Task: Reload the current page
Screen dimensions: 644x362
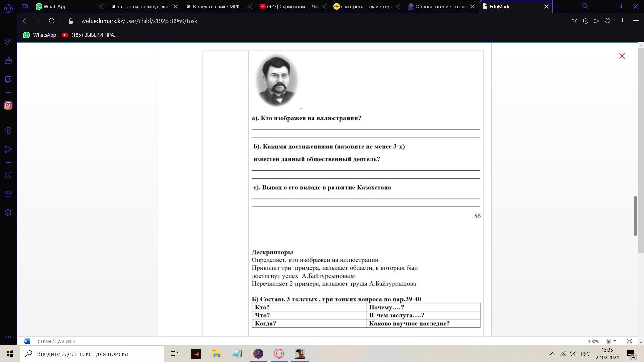Action: pyautogui.click(x=52, y=21)
